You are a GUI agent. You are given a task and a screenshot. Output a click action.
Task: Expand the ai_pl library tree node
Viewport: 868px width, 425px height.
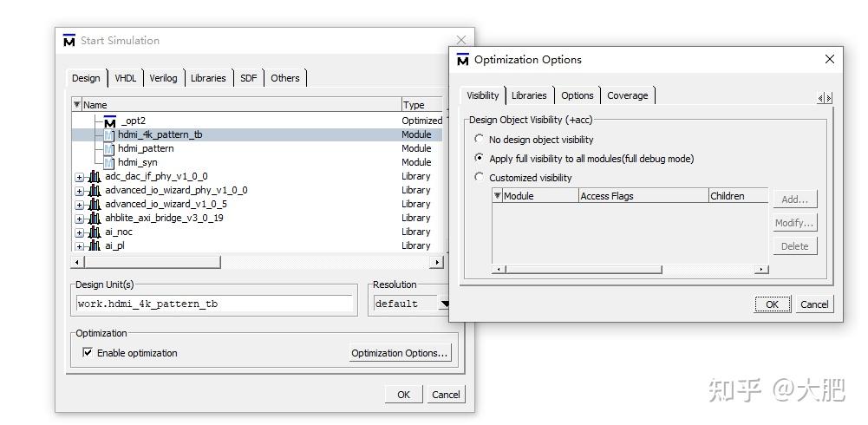coord(79,247)
